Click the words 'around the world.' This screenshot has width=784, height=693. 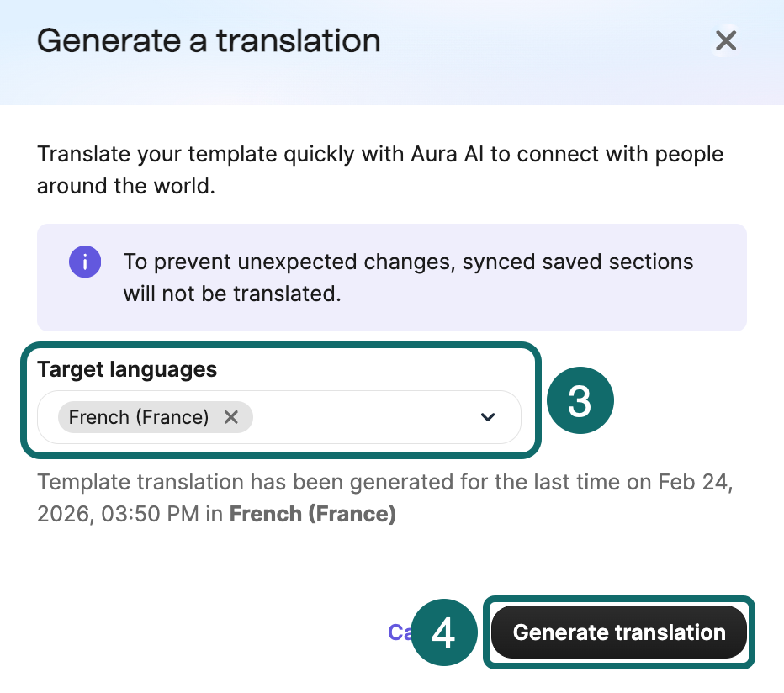tap(126, 186)
